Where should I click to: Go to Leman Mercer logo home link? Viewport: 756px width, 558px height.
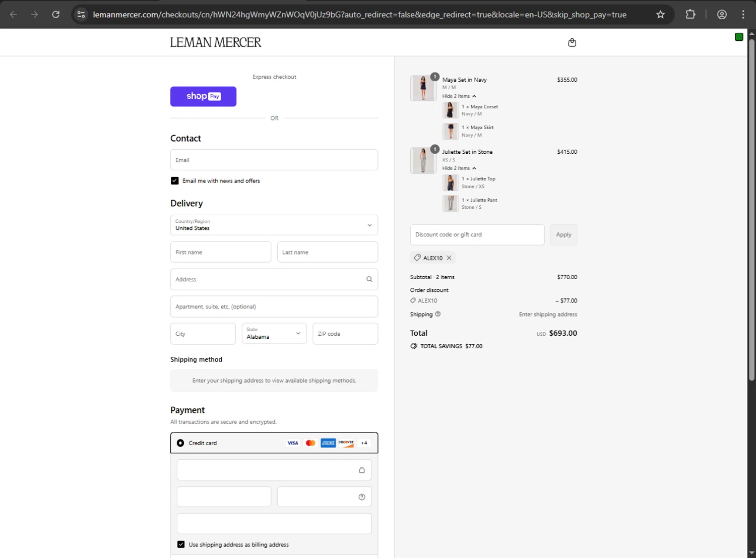pyautogui.click(x=216, y=42)
